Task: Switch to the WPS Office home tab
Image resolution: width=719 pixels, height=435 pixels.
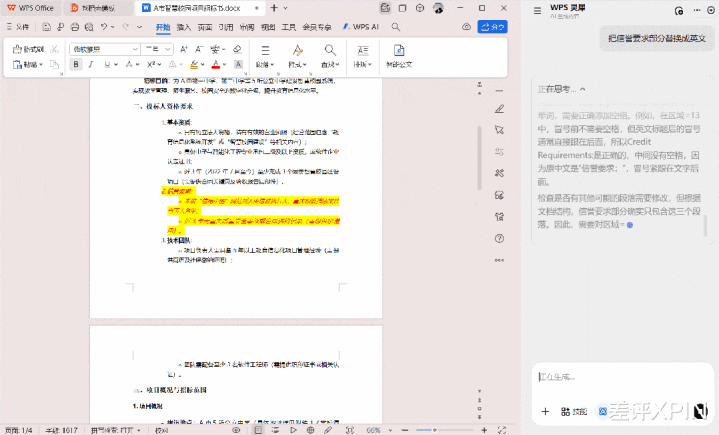Action: (30, 8)
